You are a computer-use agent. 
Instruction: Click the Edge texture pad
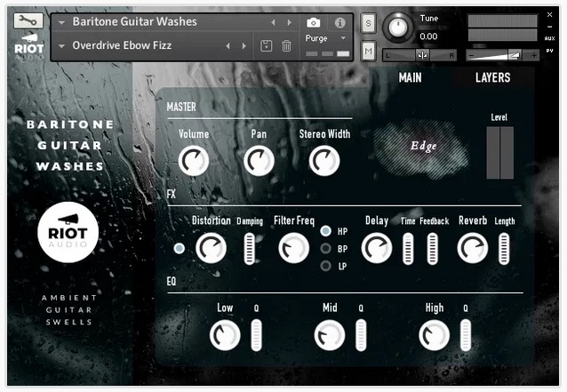pyautogui.click(x=421, y=149)
